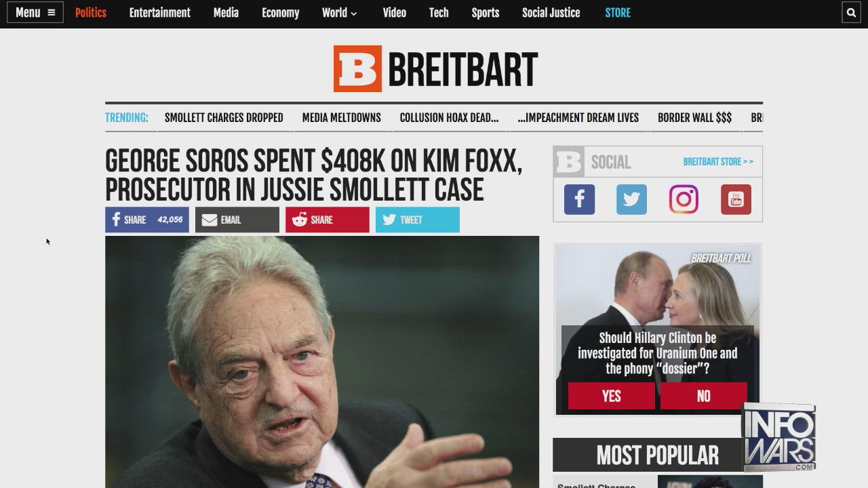Click the Smollett Charges Dropped trending link
The width and height of the screenshot is (868, 488).
224,118
